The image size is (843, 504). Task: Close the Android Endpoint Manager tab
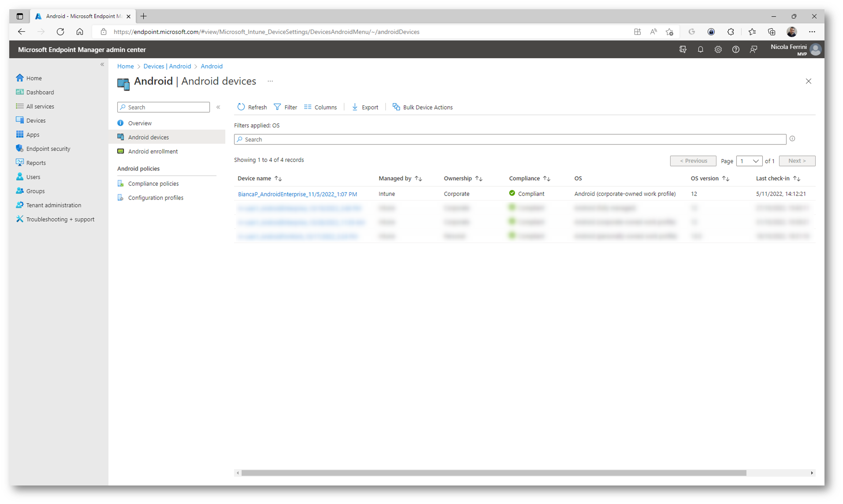tap(128, 16)
